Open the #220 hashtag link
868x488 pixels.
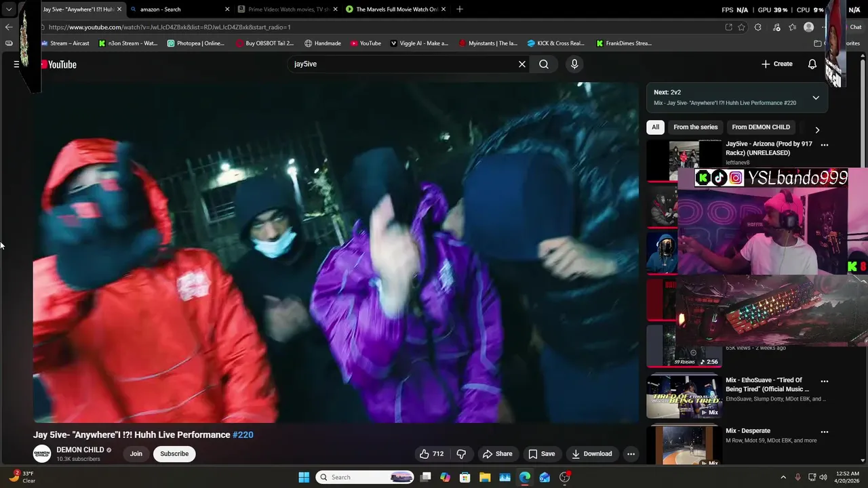point(243,435)
